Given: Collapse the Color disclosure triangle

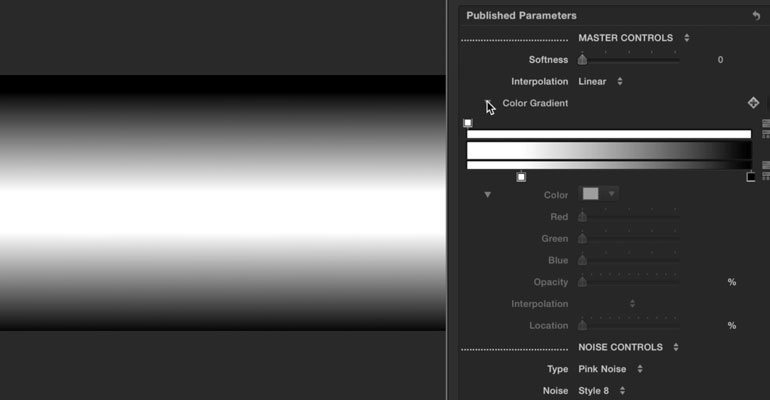Looking at the screenshot, I should pos(487,195).
